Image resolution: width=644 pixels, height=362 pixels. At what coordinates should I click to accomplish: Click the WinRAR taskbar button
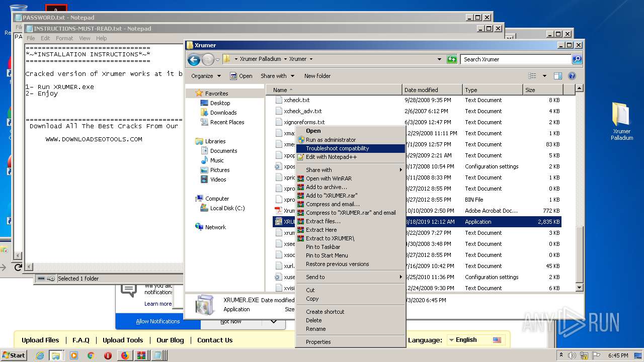pos(141,355)
